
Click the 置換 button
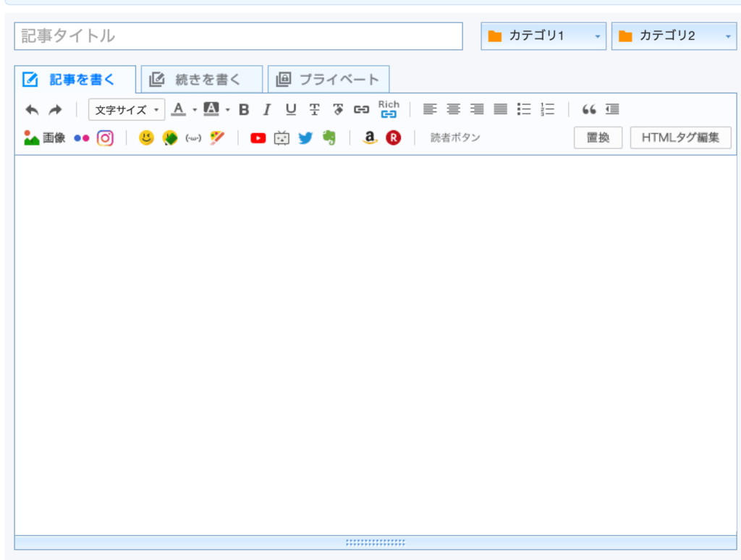598,137
